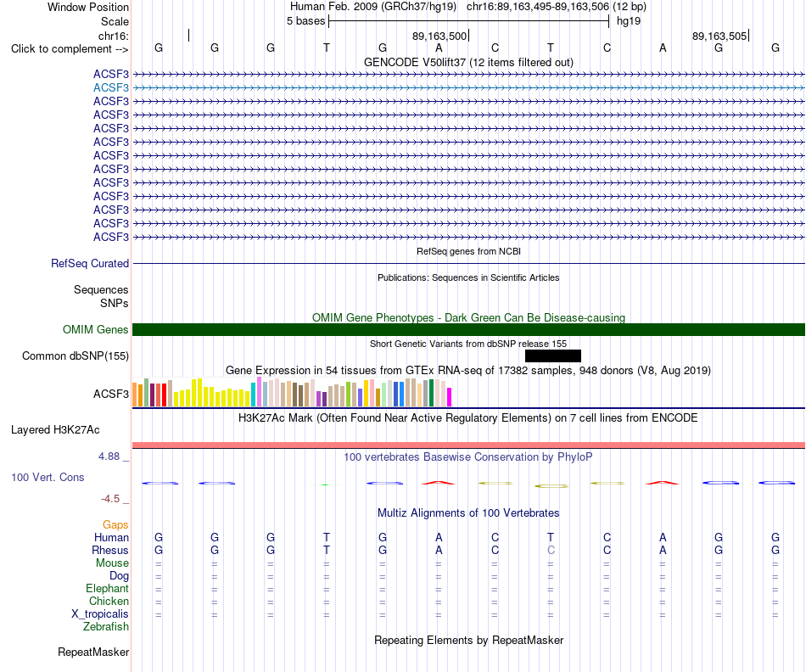Click the hg19 label next to the scale bar
806x672 pixels.
click(629, 21)
